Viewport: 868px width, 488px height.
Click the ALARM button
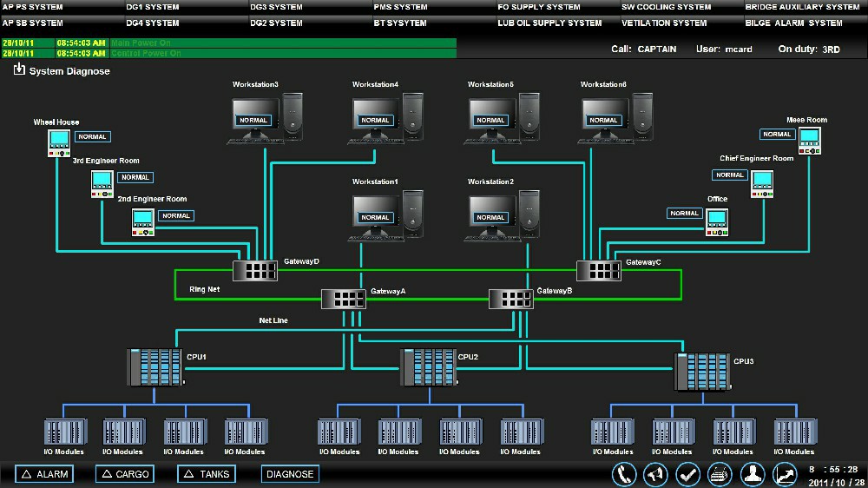[x=43, y=474]
